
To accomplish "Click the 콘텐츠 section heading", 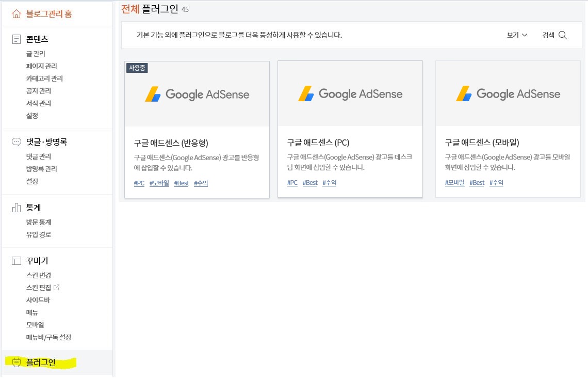I will pyautogui.click(x=37, y=39).
